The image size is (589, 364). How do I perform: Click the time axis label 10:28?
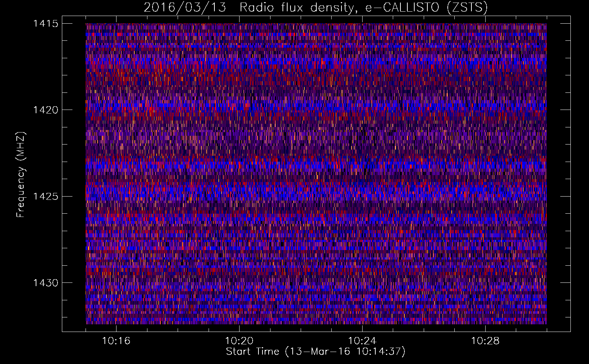485,341
